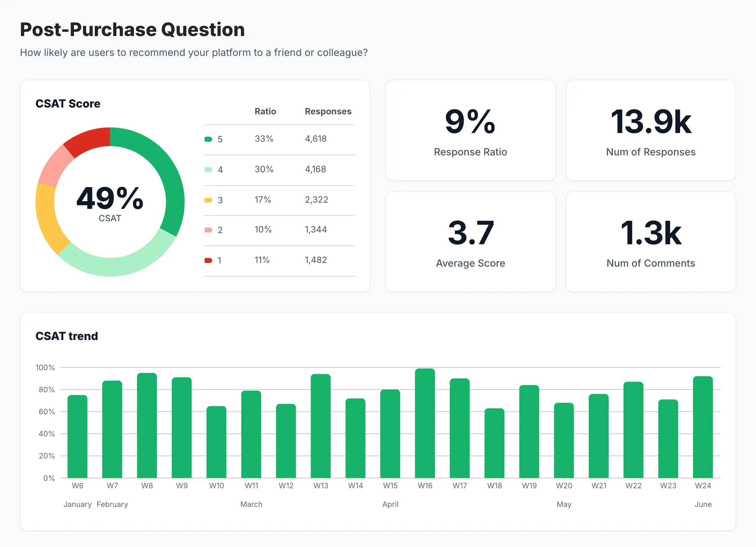Click the W12 bar in CSAT trend
The height and width of the screenshot is (547, 756).
tap(286, 441)
